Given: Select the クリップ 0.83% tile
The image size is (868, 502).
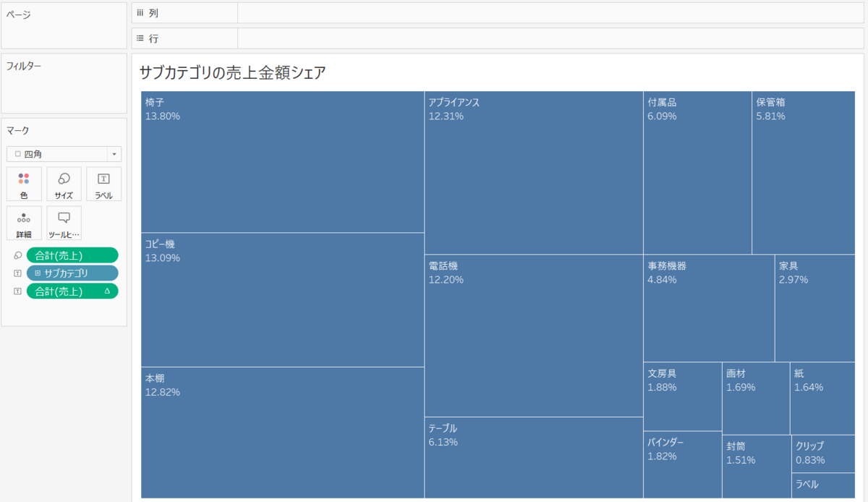Looking at the screenshot, I should (824, 454).
